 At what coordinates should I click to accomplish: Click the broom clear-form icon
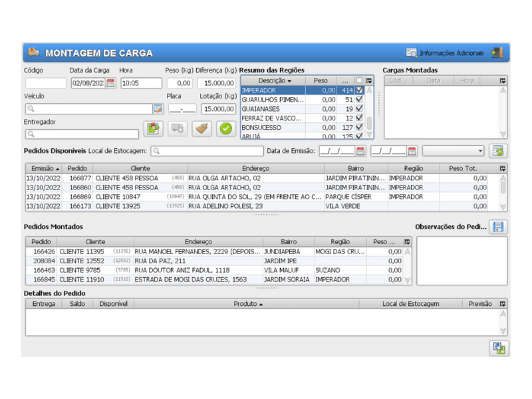pos(202,128)
